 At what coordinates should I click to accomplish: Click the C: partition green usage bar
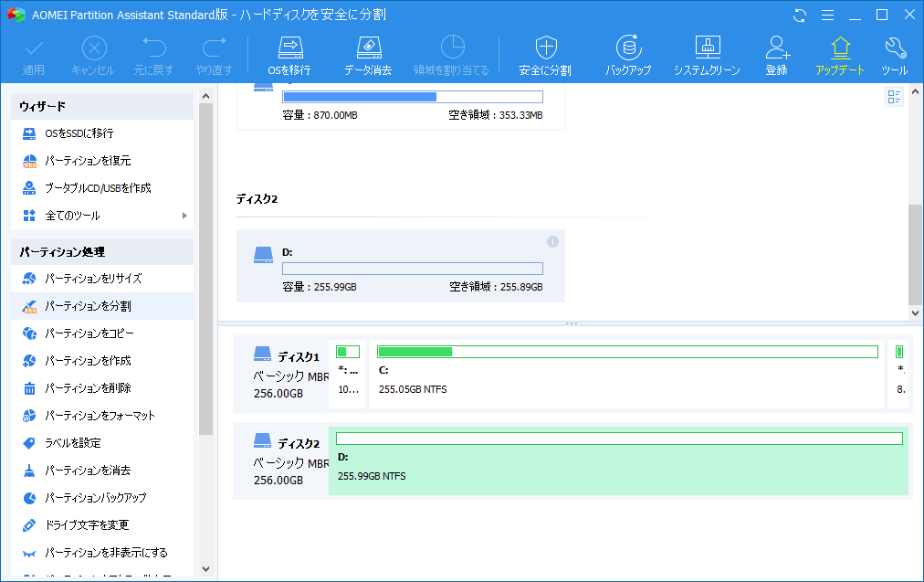click(x=627, y=352)
